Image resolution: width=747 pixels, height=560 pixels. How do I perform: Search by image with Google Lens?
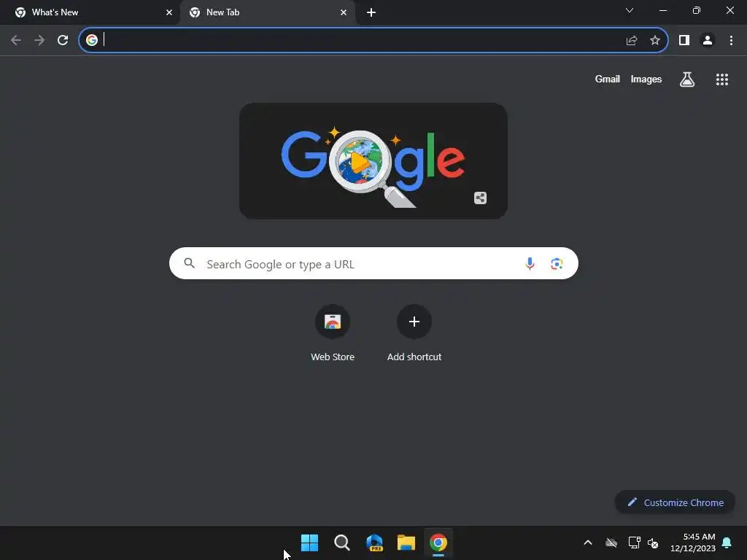pos(557,263)
